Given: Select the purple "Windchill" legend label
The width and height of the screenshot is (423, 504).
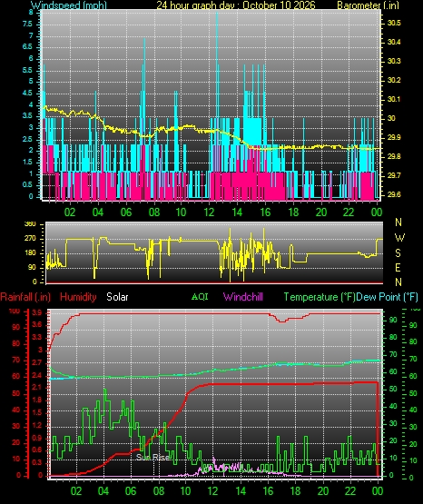Looking at the screenshot, I should click(x=242, y=297).
